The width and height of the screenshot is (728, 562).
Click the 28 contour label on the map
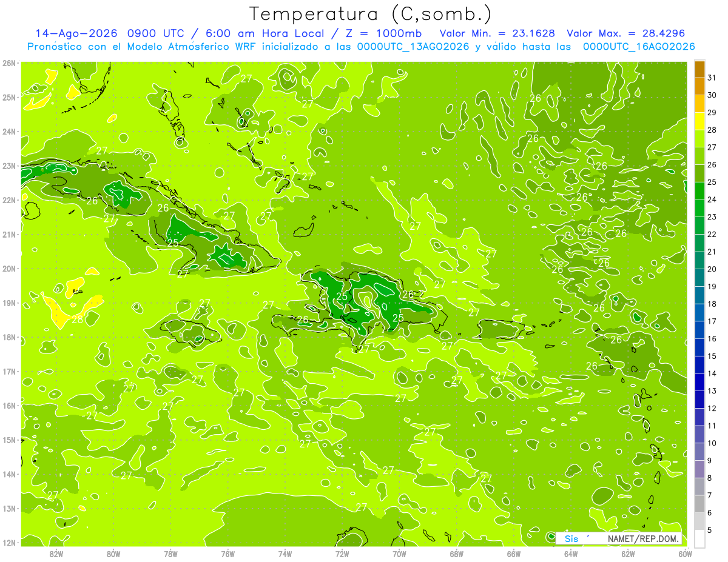click(78, 320)
